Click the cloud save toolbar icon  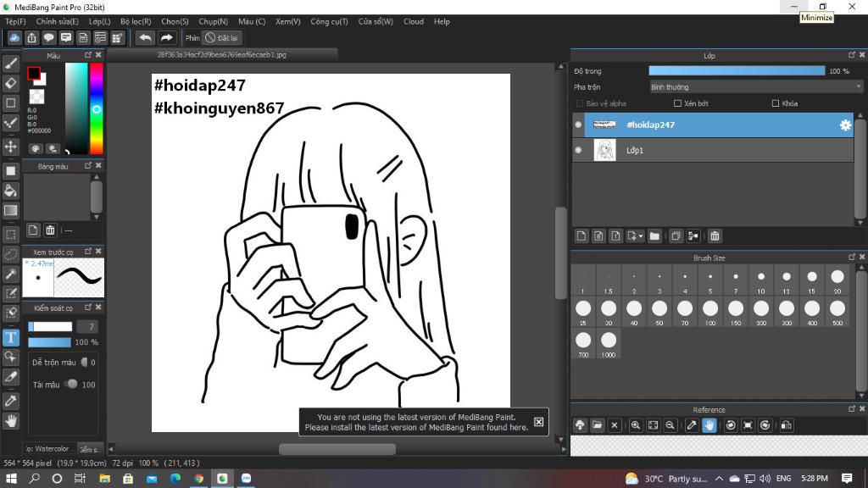[14, 37]
